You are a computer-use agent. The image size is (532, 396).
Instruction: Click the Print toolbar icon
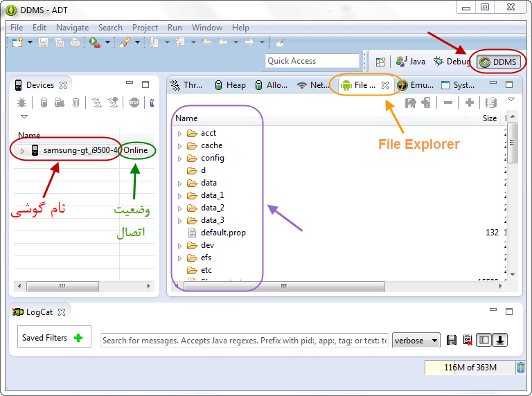[x=75, y=42]
